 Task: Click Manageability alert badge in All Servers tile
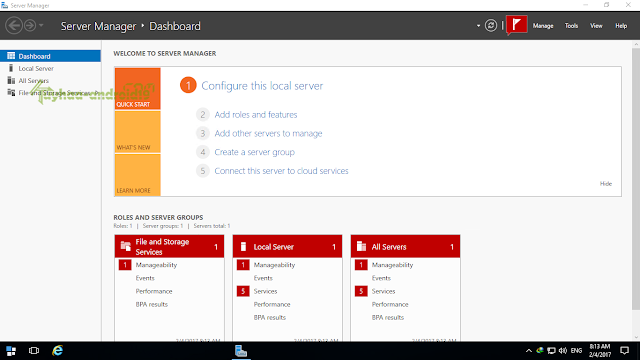(361, 265)
